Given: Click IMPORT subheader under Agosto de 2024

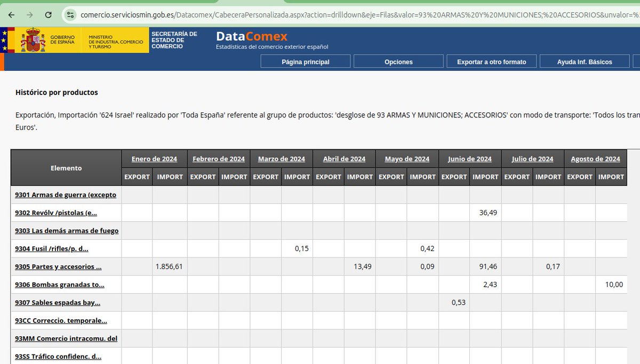Looking at the screenshot, I should tap(611, 177).
